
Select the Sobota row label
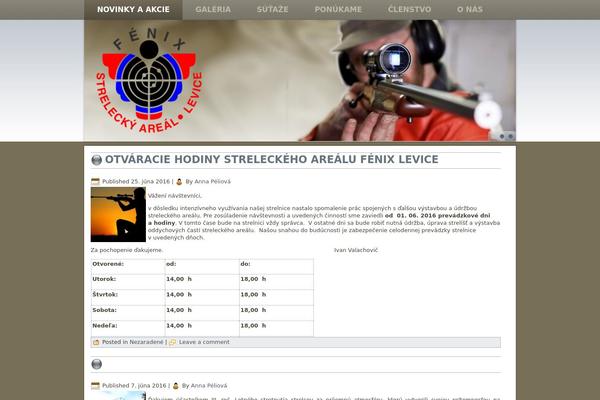[104, 310]
